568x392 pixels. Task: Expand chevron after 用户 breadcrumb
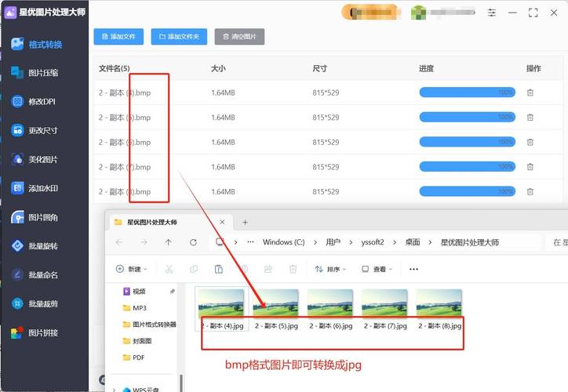351,242
